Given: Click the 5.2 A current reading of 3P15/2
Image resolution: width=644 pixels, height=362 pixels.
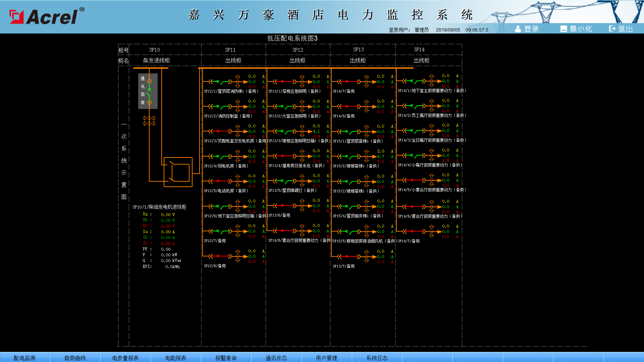Looking at the screenshot, I should (381, 162).
